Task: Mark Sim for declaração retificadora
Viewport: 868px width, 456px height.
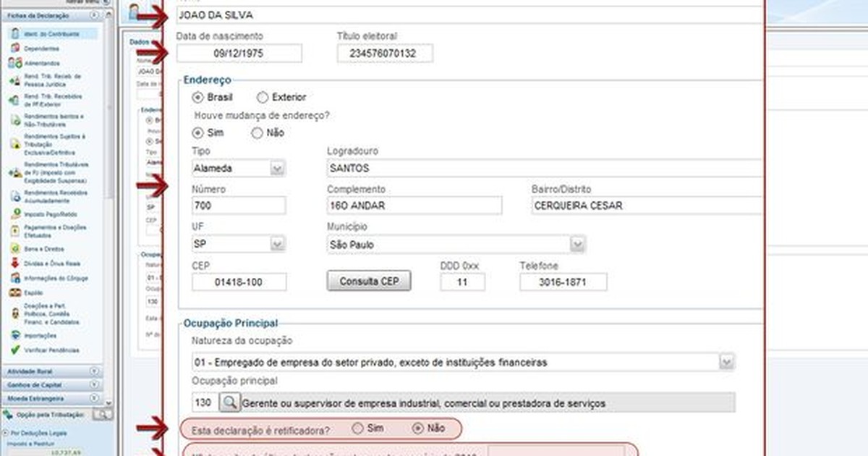Action: pyautogui.click(x=357, y=428)
